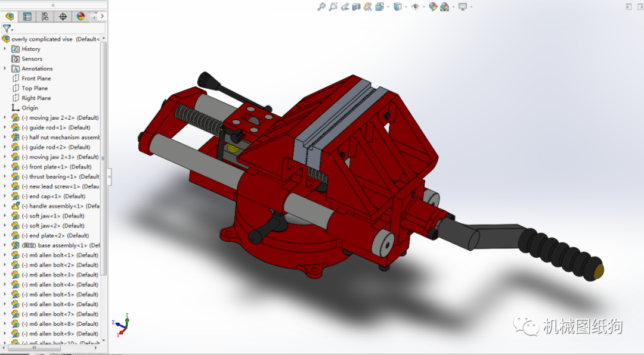Activate the Section View tool
Screen dimensions: 644x355
click(357, 6)
